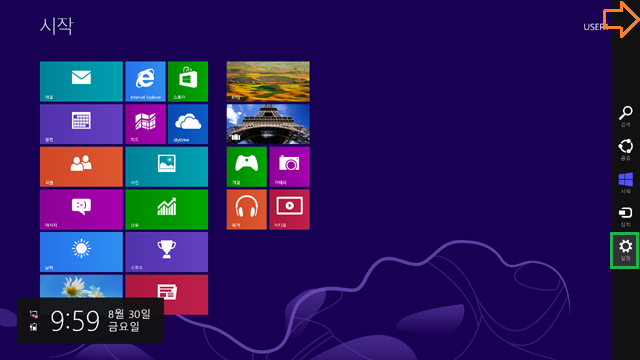
Task: Select the Search charm
Action: tap(626, 116)
